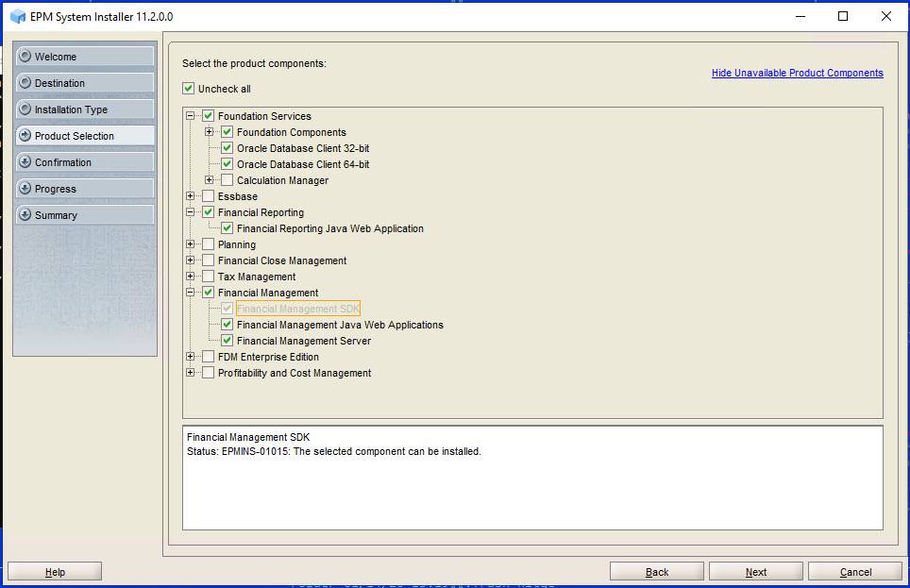This screenshot has width=910, height=588.
Task: Uncheck Financial Management Java Web Applications checkbox
Action: pyautogui.click(x=227, y=325)
